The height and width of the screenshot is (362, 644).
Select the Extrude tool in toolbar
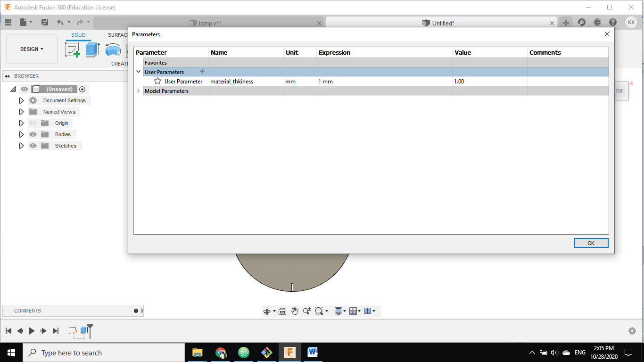pos(92,49)
